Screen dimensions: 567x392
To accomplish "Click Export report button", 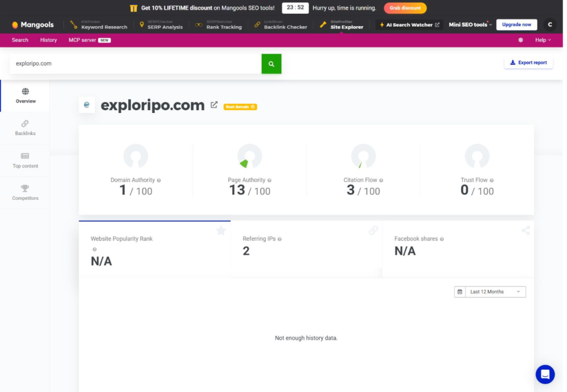I will pyautogui.click(x=528, y=63).
